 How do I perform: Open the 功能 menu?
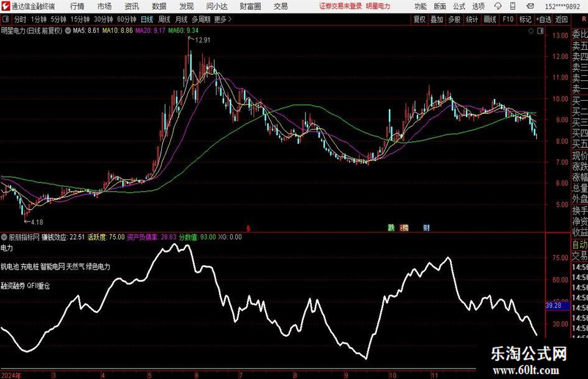[421, 6]
